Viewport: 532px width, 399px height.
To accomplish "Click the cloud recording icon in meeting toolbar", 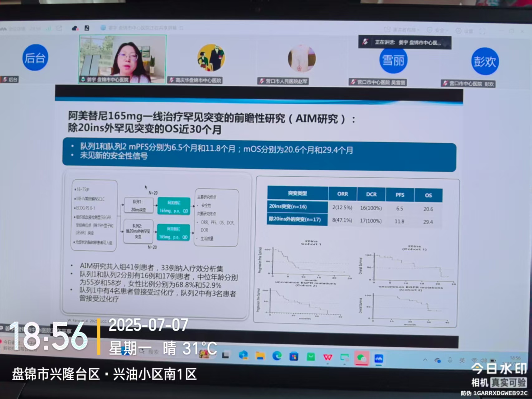I will tap(75, 28).
